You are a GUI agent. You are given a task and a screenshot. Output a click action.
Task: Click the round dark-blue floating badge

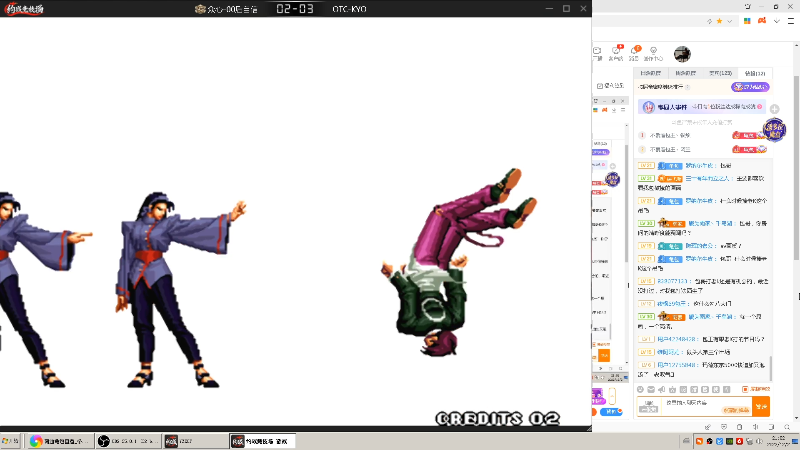774,130
